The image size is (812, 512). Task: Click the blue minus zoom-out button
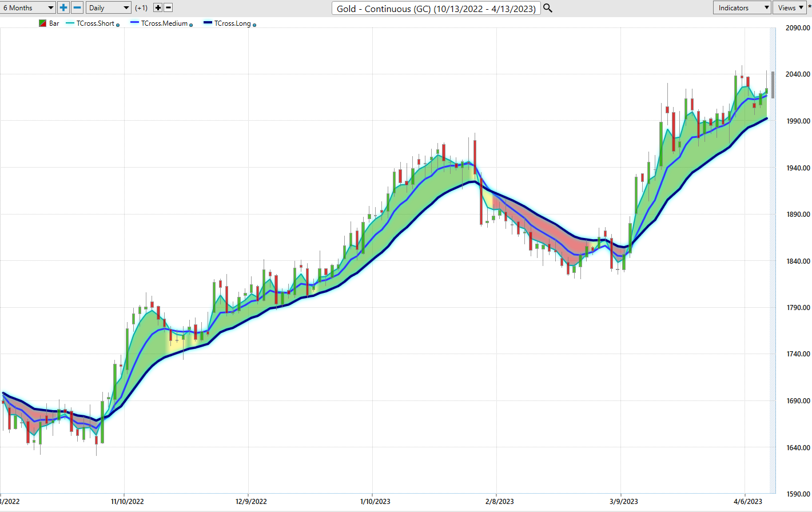point(77,7)
